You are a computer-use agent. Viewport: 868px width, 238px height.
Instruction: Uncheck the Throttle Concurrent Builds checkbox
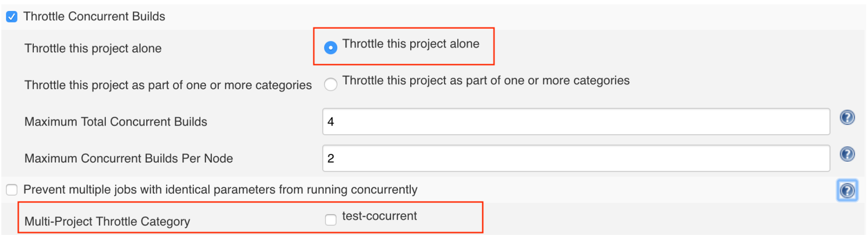(12, 17)
